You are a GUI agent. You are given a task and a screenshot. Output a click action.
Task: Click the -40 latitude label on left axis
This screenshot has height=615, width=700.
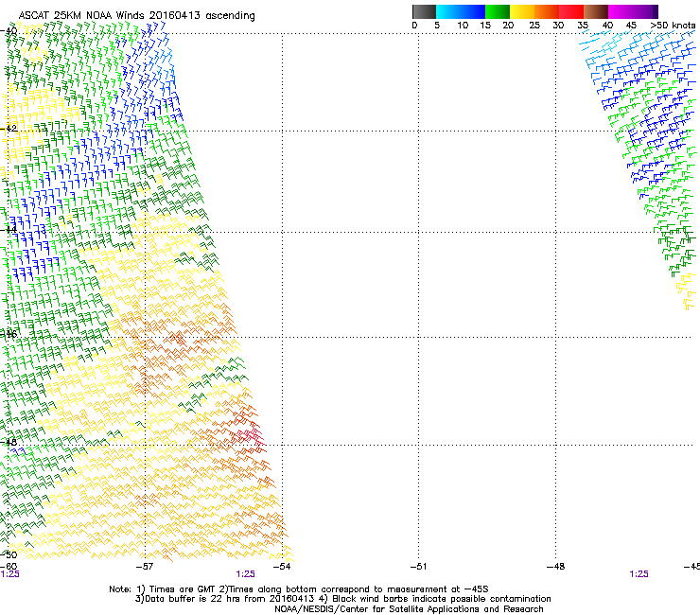click(x=9, y=31)
